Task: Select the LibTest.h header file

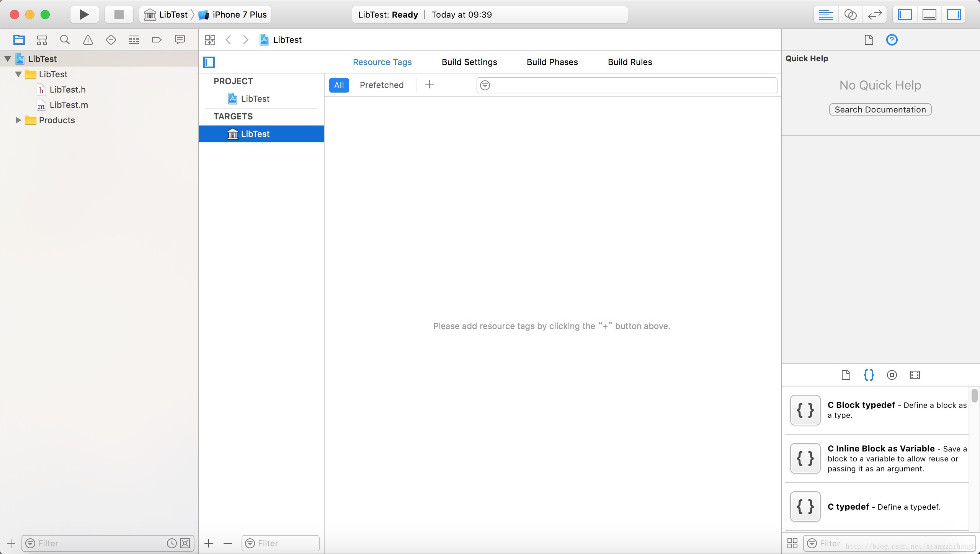Action: coord(61,90)
